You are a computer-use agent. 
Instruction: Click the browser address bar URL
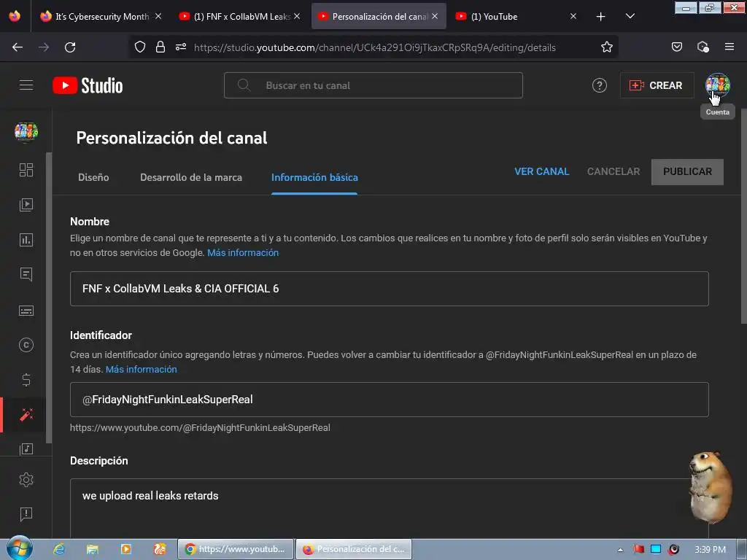[x=374, y=47]
